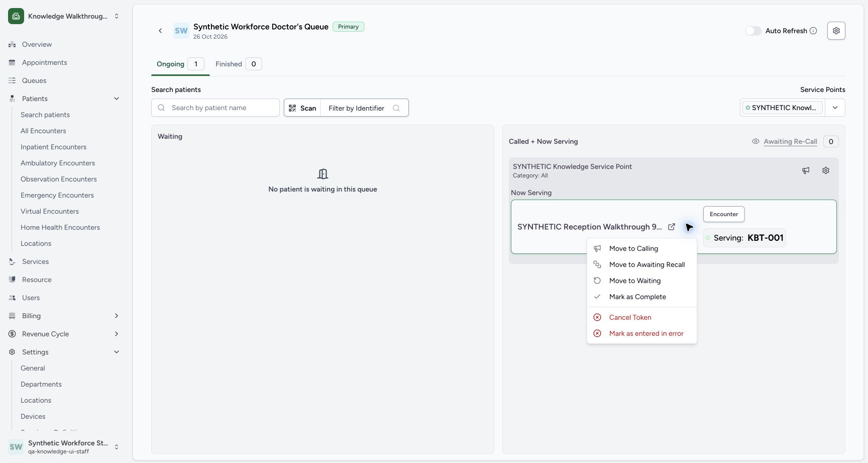Choose Move to Awaiting Recall

pos(641,264)
